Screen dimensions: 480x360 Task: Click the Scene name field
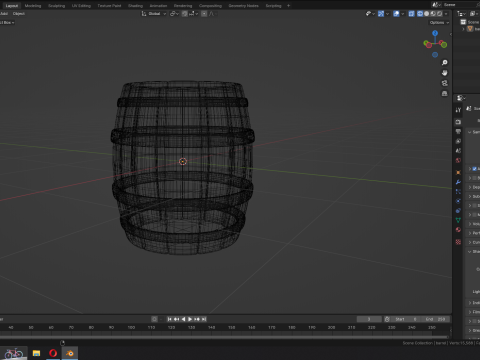point(458,5)
